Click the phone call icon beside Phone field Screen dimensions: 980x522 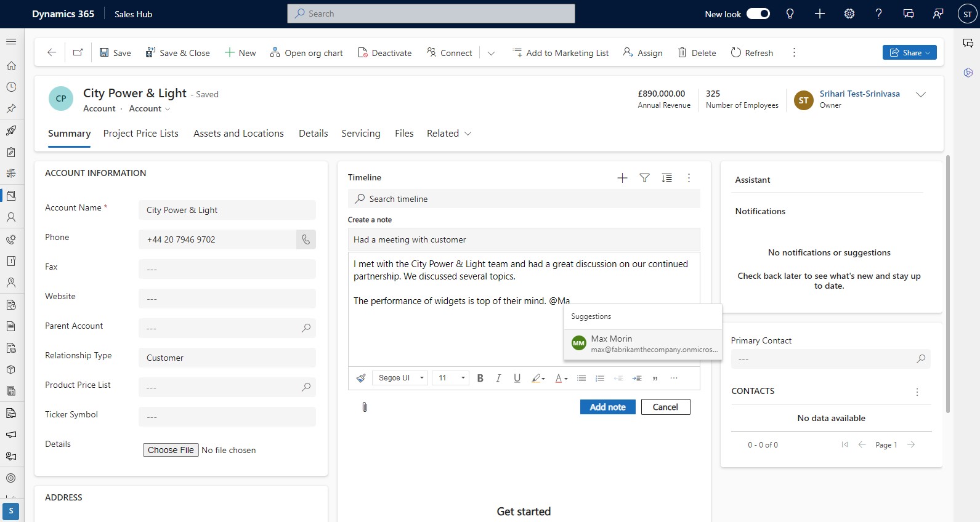pyautogui.click(x=306, y=239)
